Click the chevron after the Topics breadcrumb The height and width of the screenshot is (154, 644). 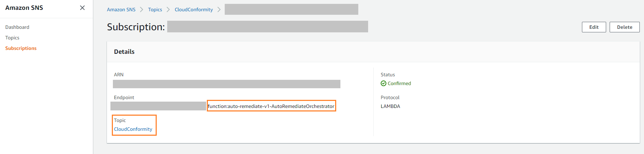click(x=168, y=9)
